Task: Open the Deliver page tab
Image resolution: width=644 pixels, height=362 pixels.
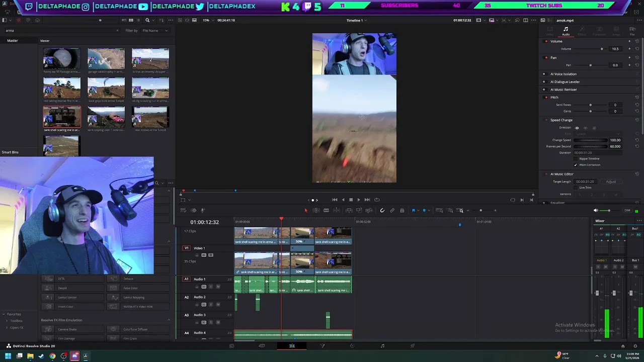Action: pos(413,346)
